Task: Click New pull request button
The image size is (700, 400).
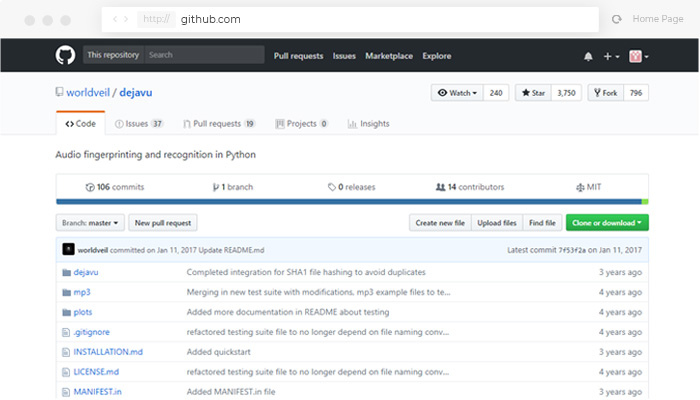Action: pos(163,223)
